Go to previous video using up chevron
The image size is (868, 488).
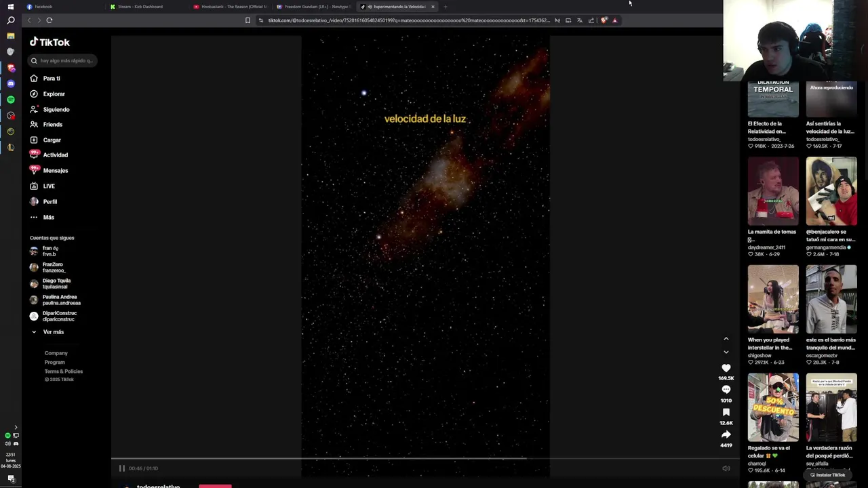tap(726, 339)
